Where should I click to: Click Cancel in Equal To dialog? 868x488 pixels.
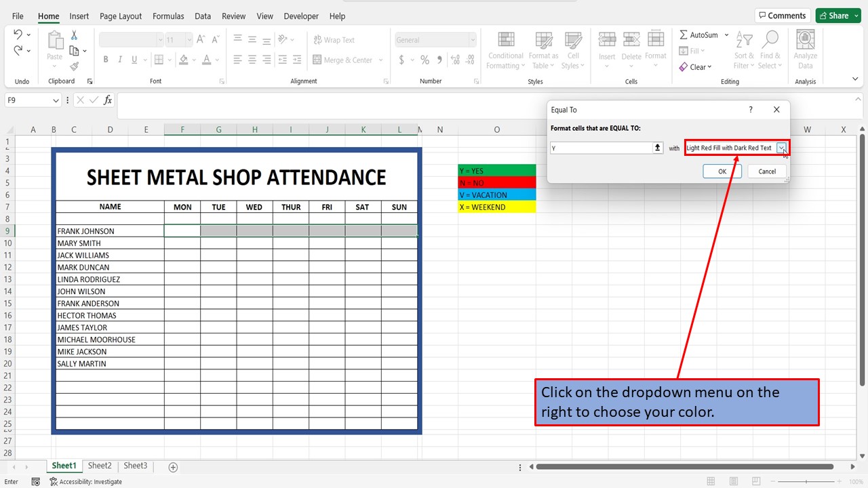click(767, 171)
